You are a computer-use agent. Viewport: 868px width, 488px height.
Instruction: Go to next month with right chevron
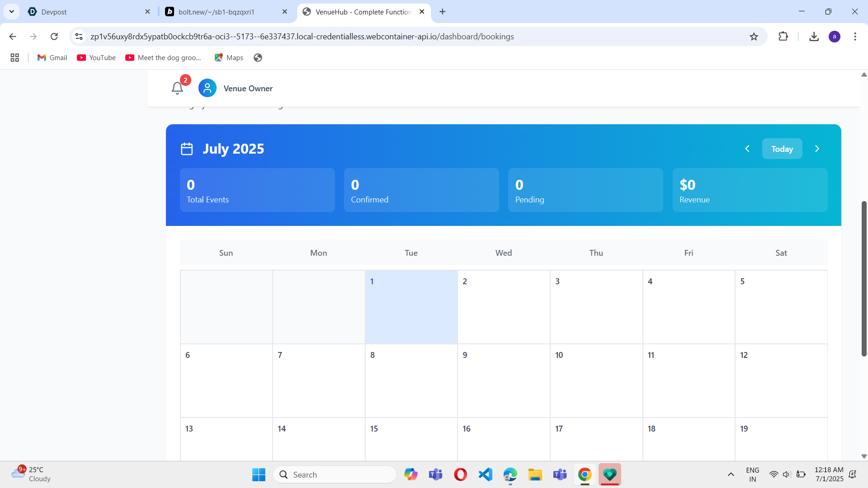817,149
